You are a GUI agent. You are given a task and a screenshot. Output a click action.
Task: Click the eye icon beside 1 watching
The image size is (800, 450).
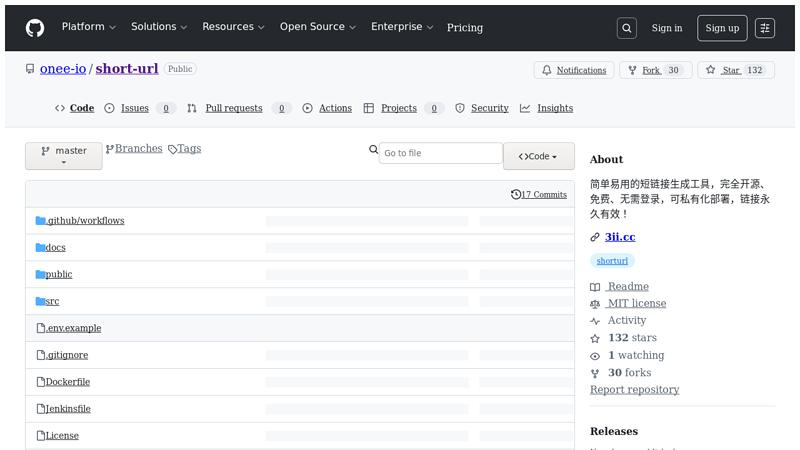pyautogui.click(x=595, y=356)
